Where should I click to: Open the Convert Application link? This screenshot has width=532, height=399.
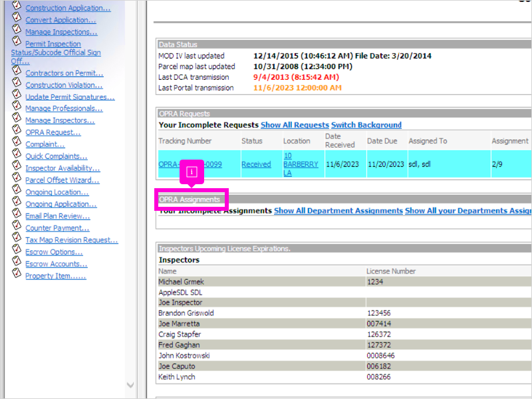[x=61, y=20]
